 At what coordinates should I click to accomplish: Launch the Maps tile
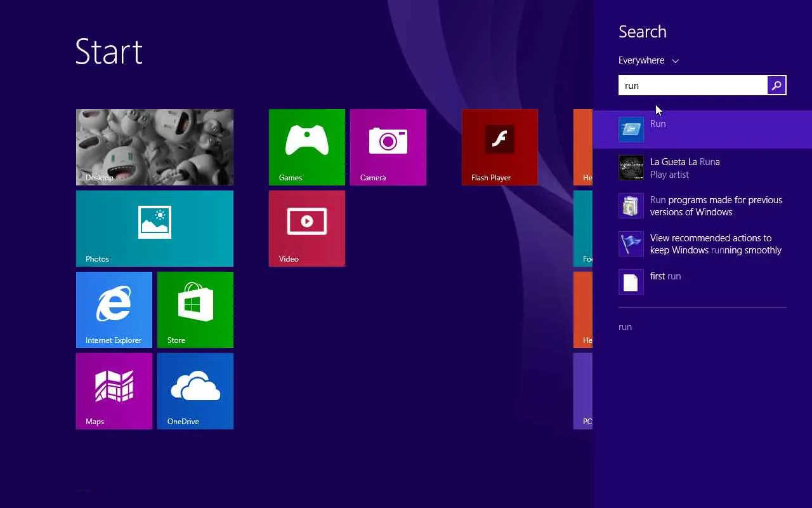[114, 391]
